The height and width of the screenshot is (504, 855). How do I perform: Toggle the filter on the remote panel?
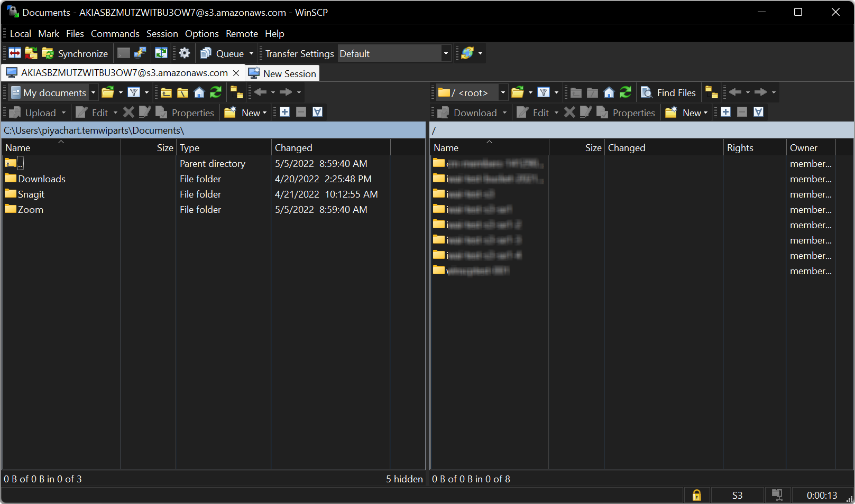544,92
